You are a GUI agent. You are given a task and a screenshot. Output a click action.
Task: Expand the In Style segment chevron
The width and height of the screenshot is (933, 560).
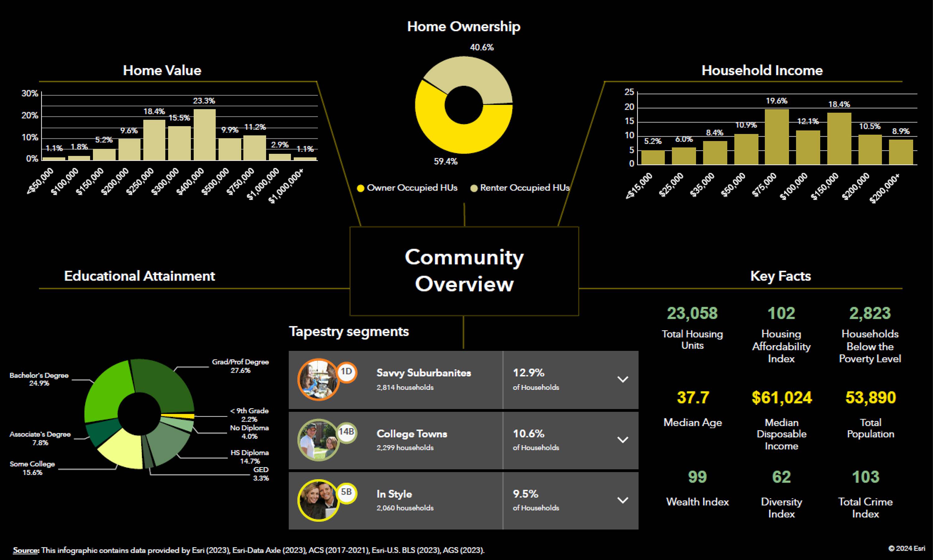pyautogui.click(x=622, y=500)
